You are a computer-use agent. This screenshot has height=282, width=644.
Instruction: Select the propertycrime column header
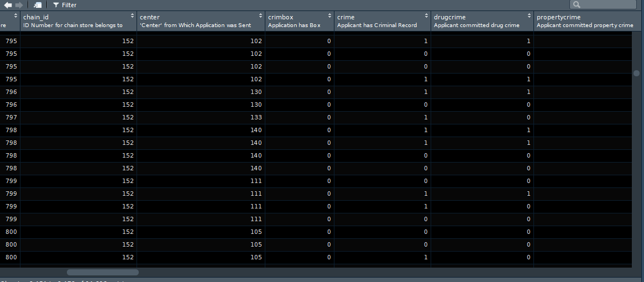[x=558, y=17]
